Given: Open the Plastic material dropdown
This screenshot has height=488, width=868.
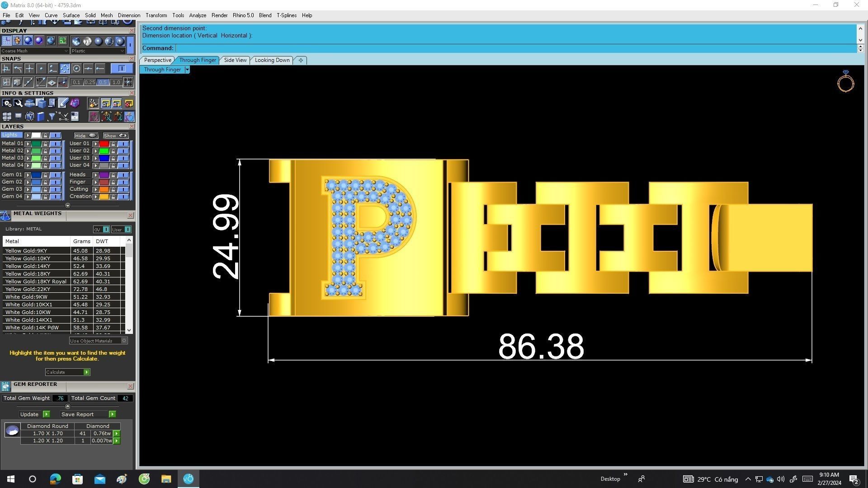Looking at the screenshot, I should coord(98,51).
